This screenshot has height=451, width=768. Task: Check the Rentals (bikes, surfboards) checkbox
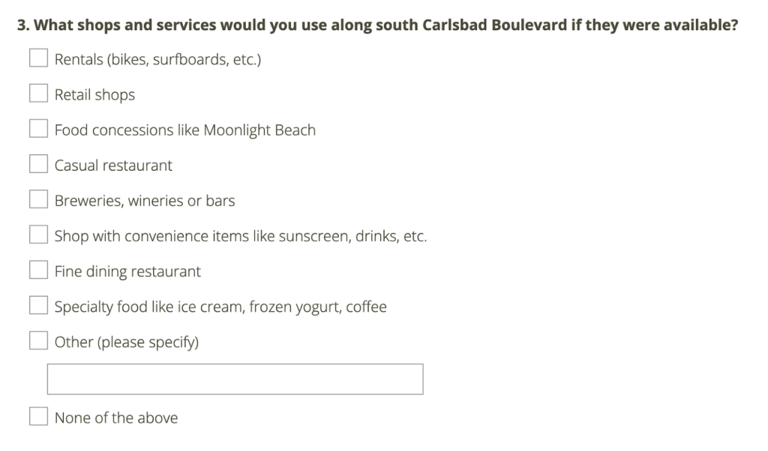(x=38, y=58)
